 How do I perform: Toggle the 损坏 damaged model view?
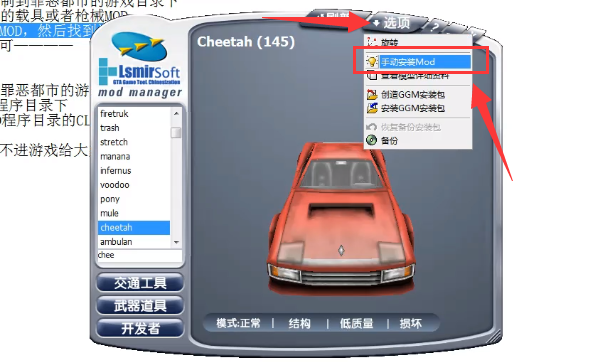[x=411, y=323]
